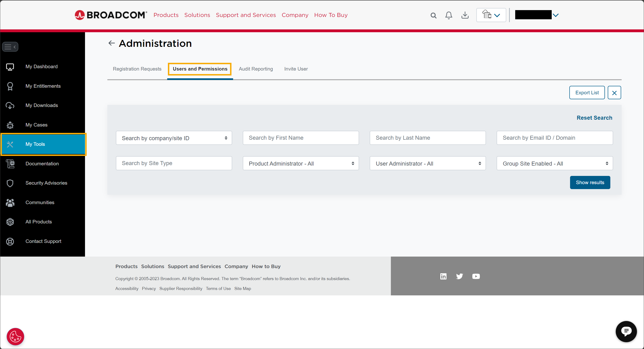
Task: Open User Administrator - All dropdown
Action: click(x=428, y=163)
